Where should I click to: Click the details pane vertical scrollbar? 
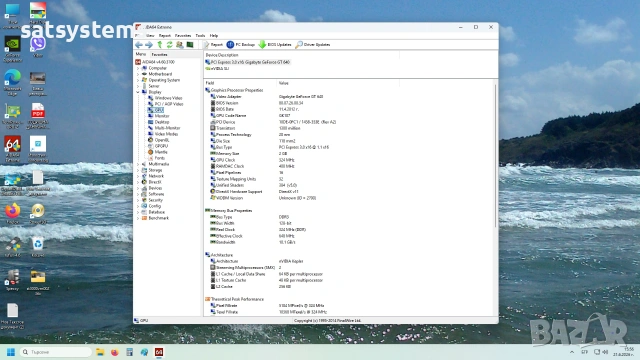click(496, 155)
